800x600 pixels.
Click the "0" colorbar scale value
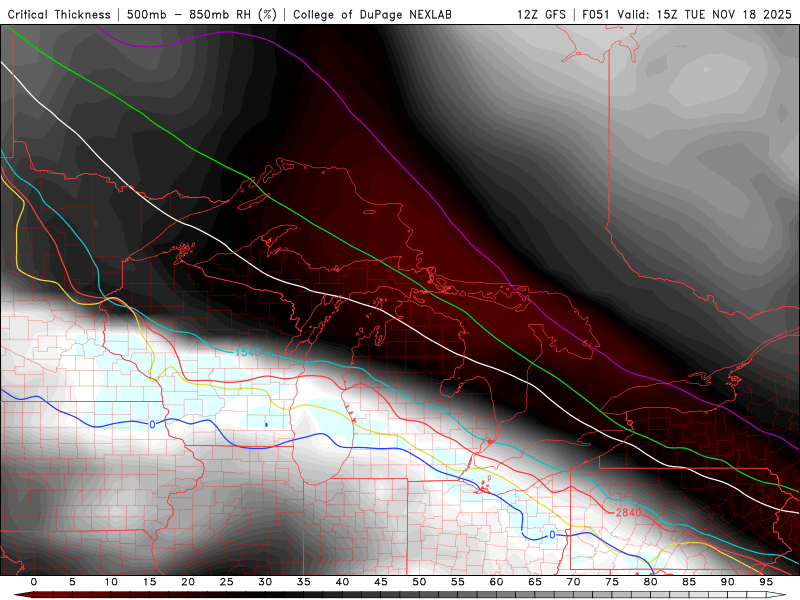(x=34, y=582)
